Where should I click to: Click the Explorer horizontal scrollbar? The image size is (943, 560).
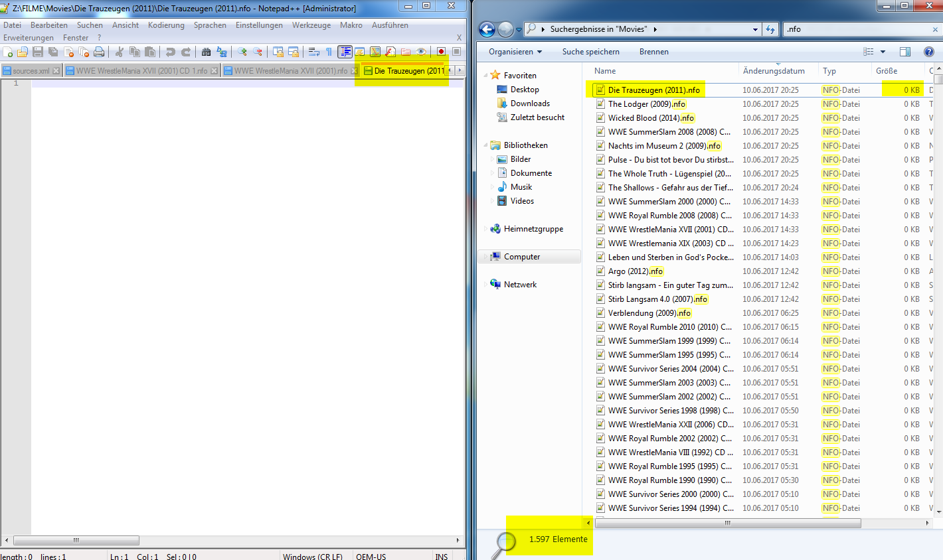pos(728,523)
